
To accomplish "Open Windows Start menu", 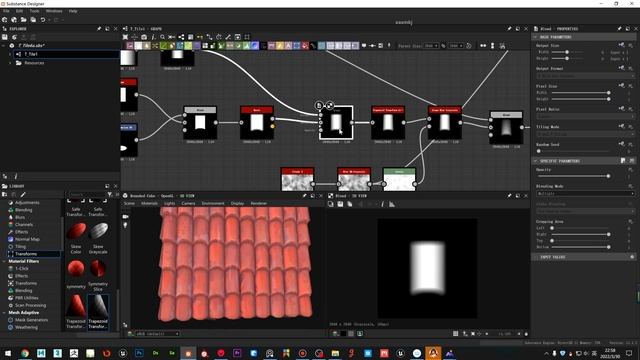I will coord(8,353).
